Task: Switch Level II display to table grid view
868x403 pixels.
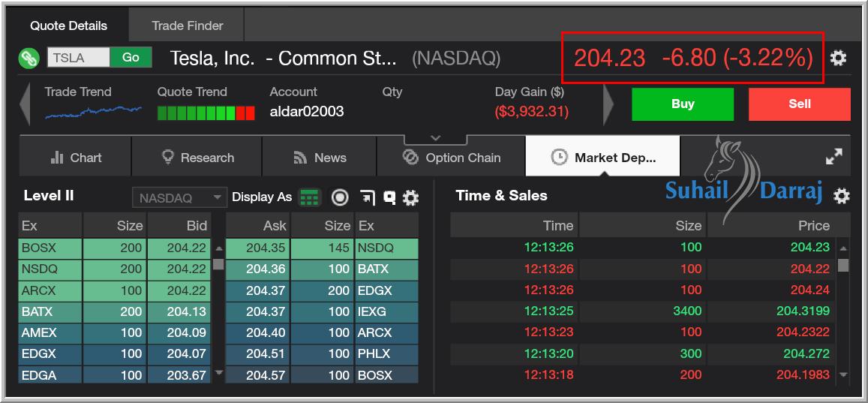Action: (310, 197)
